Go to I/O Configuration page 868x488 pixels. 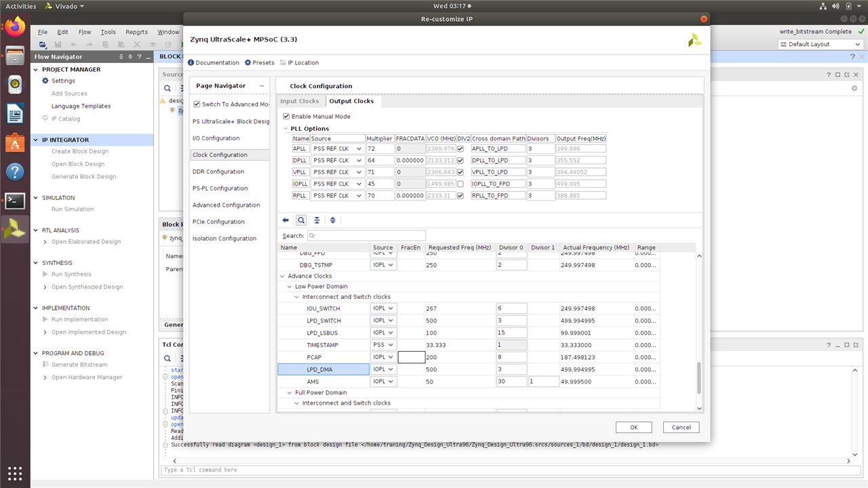point(216,138)
